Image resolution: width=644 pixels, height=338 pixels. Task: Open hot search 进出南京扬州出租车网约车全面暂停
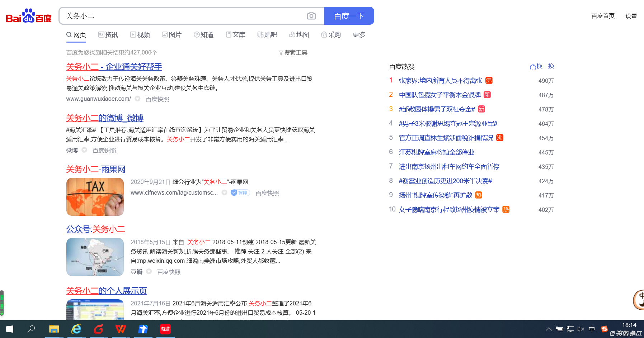pos(449,167)
